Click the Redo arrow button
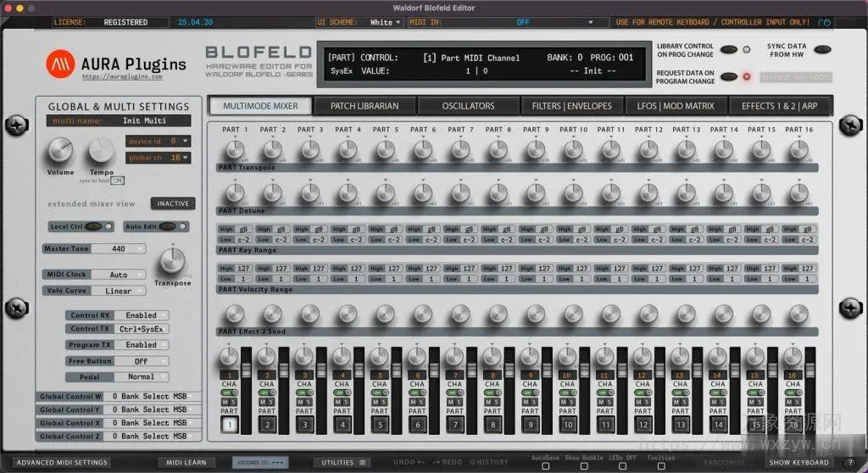Image resolution: width=868 pixels, height=473 pixels. click(x=448, y=462)
